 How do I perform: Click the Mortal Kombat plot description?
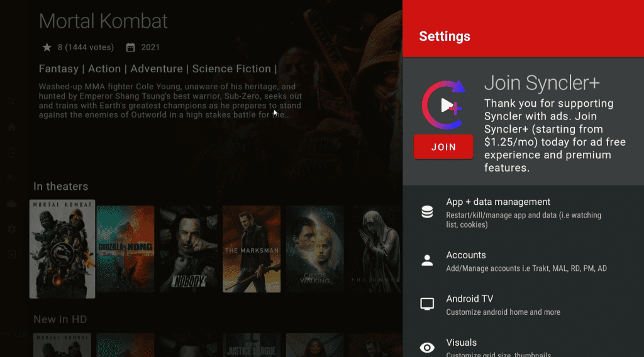[170, 101]
